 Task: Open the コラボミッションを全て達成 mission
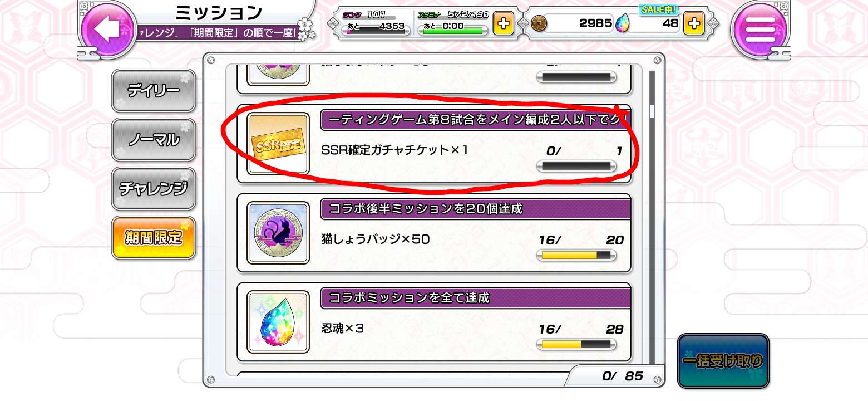click(435, 322)
